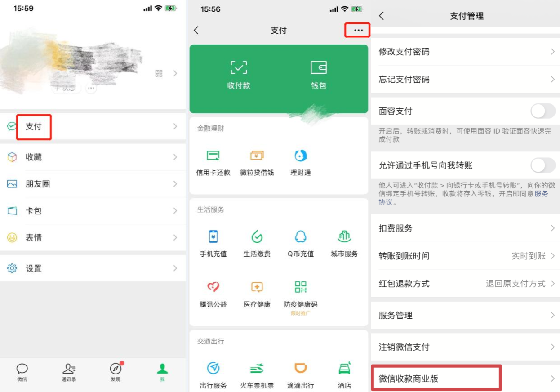Open the 滴滴出行 icon

point(300,369)
